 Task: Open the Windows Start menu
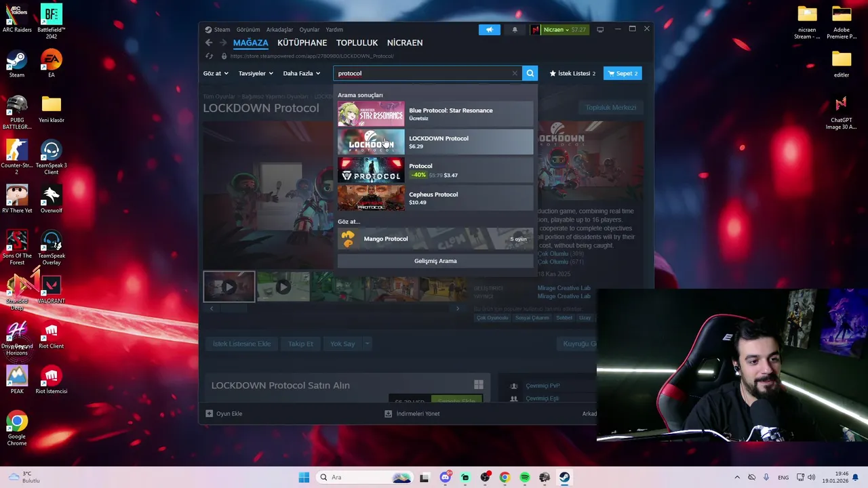[x=304, y=477]
